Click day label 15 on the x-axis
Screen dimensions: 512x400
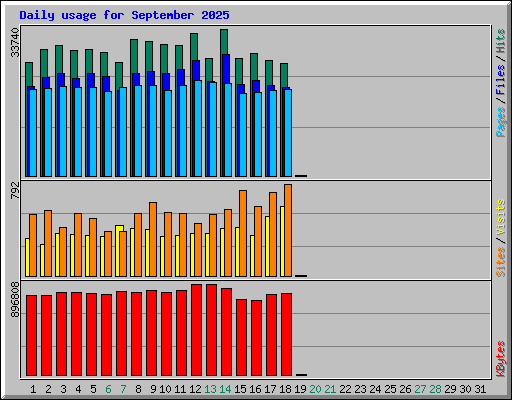click(x=240, y=389)
